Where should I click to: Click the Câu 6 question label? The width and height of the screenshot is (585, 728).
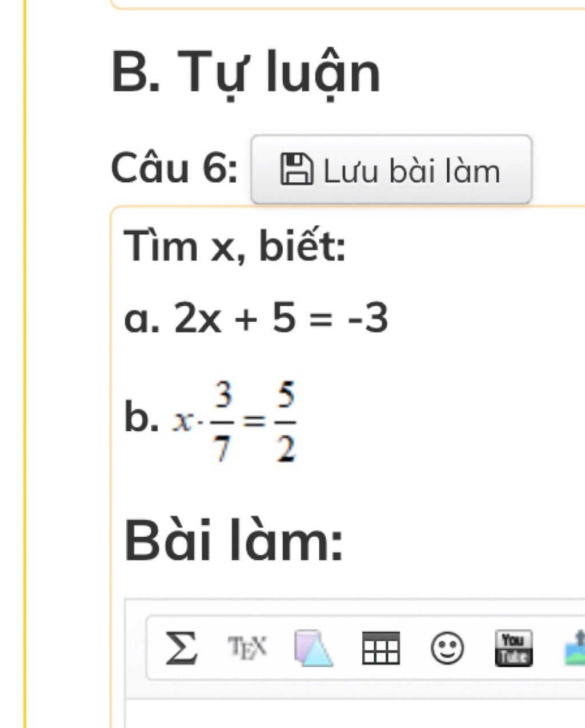[174, 169]
